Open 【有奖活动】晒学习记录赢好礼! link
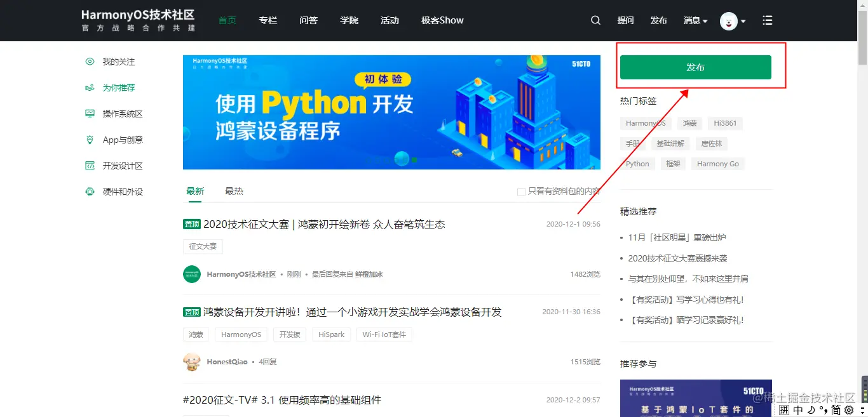The image size is (868, 417). pos(686,320)
